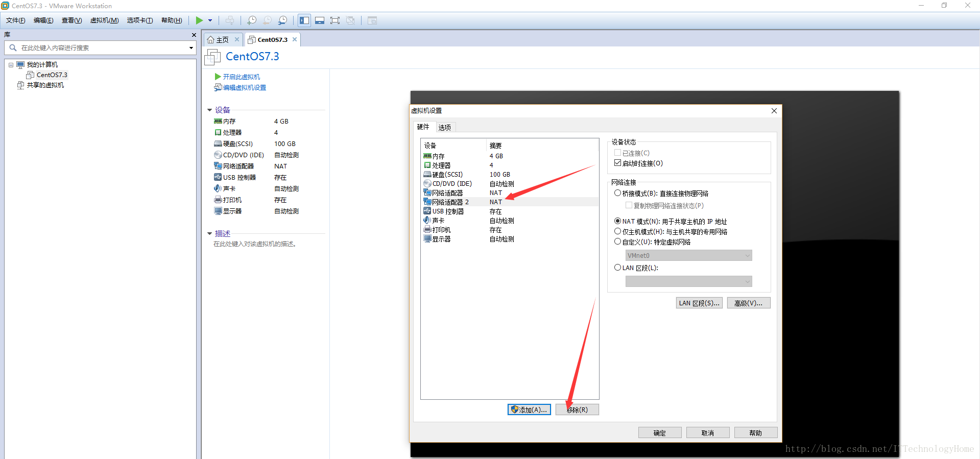Click the 帮助 button in dialog
The width and height of the screenshot is (980, 459).
[756, 433]
